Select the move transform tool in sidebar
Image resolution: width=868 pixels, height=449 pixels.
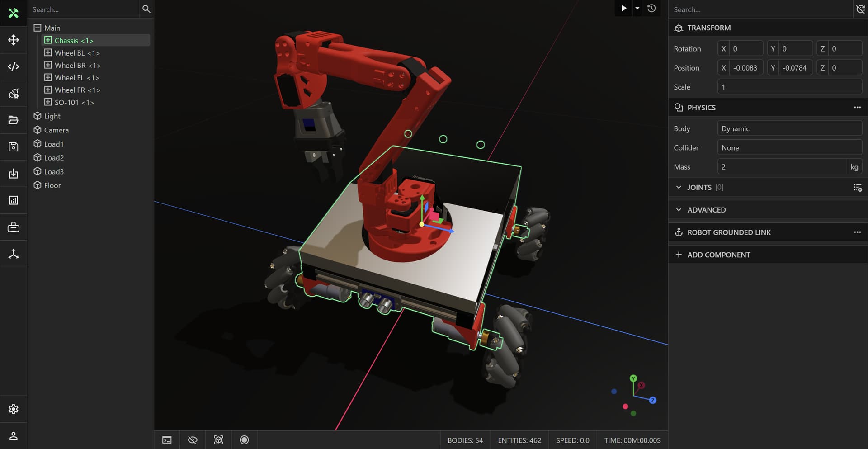(x=14, y=40)
